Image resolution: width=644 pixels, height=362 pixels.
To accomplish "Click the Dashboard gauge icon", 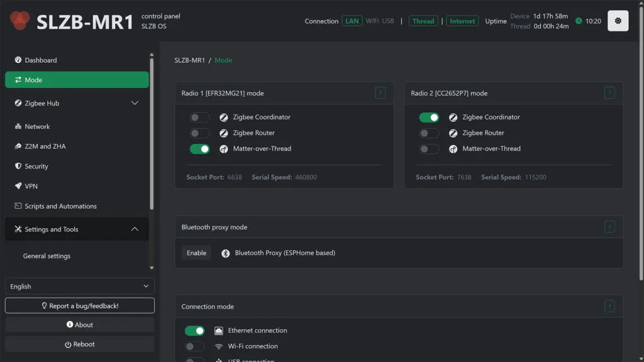I will click(18, 60).
